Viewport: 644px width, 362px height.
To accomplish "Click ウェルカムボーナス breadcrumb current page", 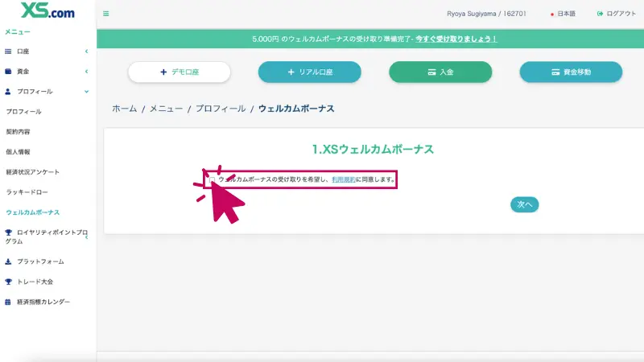I will tap(296, 109).
